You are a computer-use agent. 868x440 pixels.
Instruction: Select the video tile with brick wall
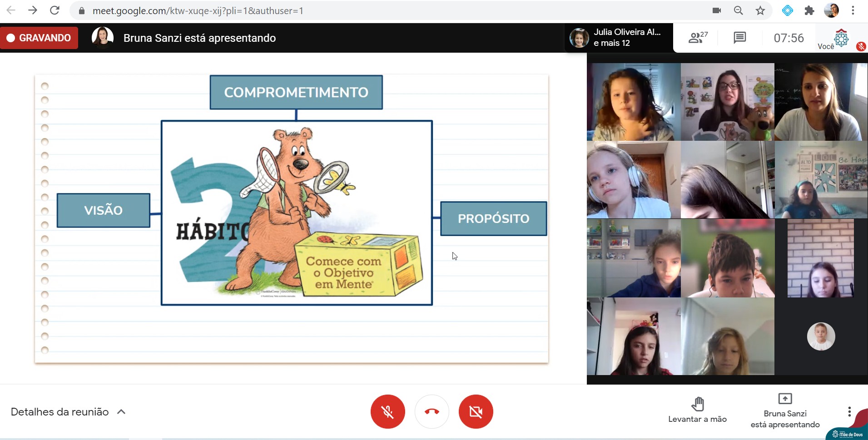820,258
